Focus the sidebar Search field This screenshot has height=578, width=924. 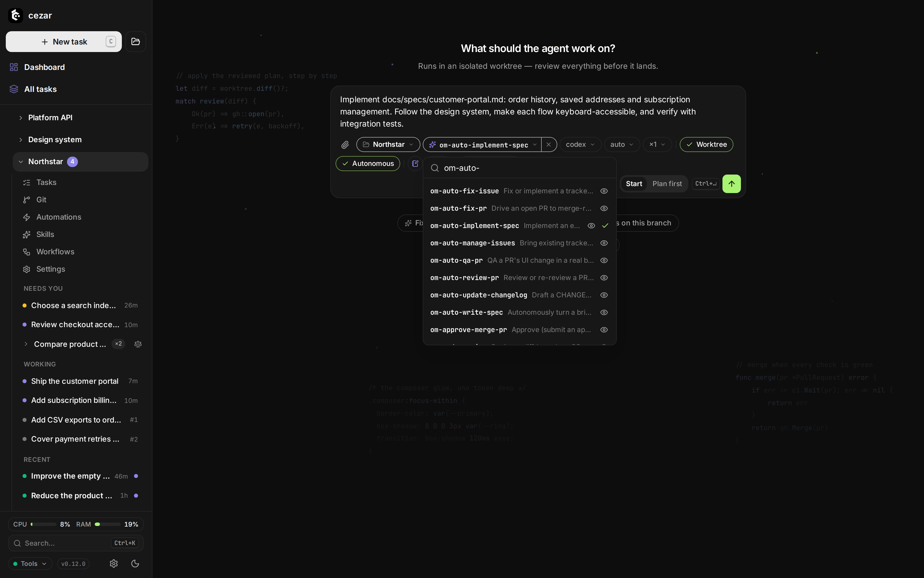coord(76,543)
